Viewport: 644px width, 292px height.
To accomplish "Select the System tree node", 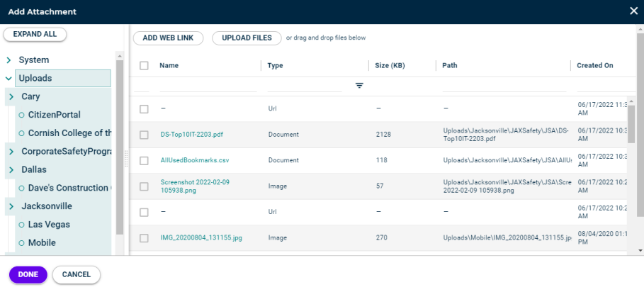I will [x=34, y=60].
